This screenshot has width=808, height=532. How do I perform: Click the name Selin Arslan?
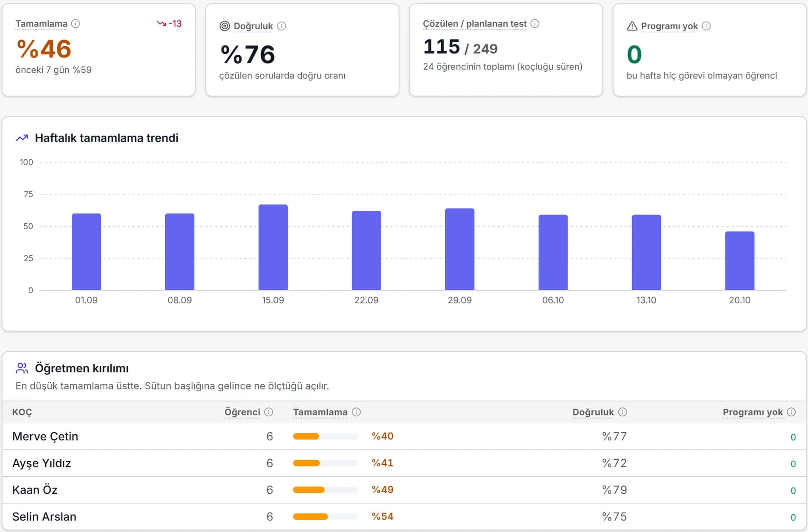pos(44,516)
